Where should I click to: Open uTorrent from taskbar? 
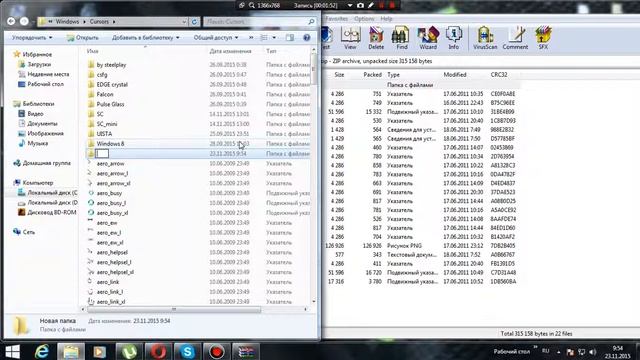click(129, 351)
